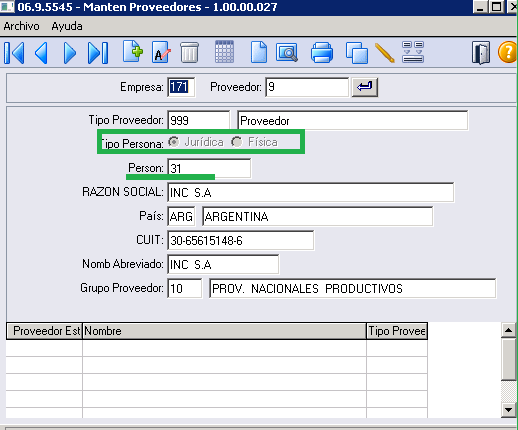Click the grid vertical scrollbar thumb
Viewport: 518px width, 430px height.
(509, 359)
